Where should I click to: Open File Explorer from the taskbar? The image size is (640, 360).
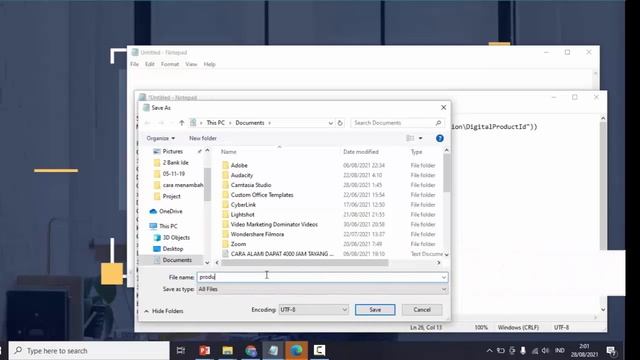[227, 351]
